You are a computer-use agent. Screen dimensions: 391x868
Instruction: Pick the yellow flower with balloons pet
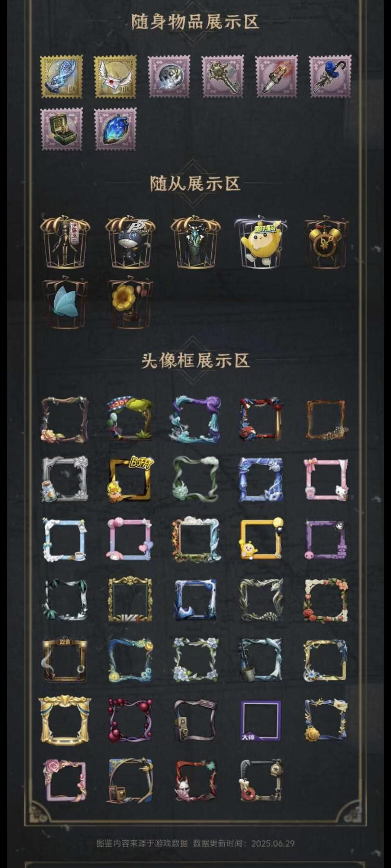(x=130, y=302)
